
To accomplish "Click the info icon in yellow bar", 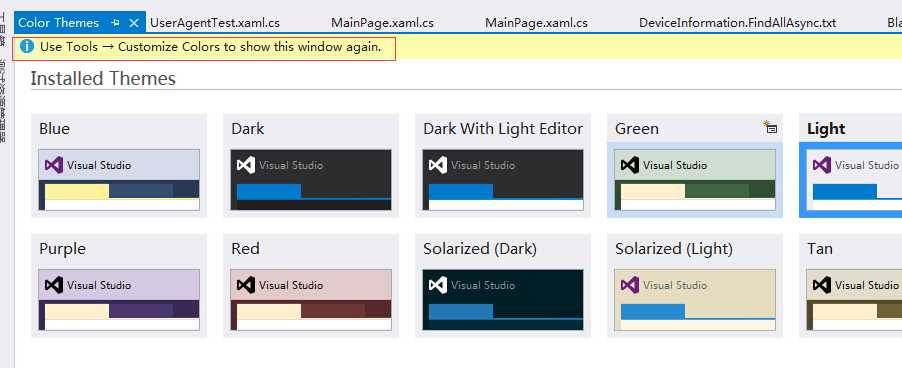I will pos(26,47).
